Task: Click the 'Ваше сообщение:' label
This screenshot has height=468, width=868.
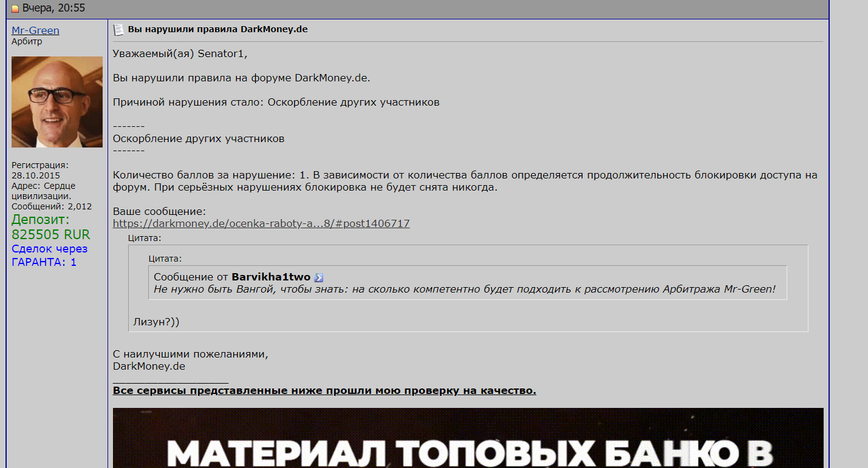Action: coord(159,211)
